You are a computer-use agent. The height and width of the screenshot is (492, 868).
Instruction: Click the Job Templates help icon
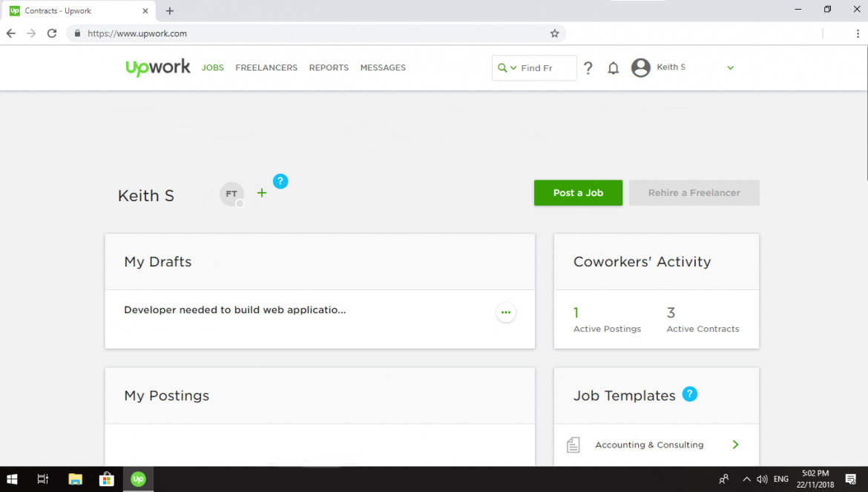click(x=689, y=394)
